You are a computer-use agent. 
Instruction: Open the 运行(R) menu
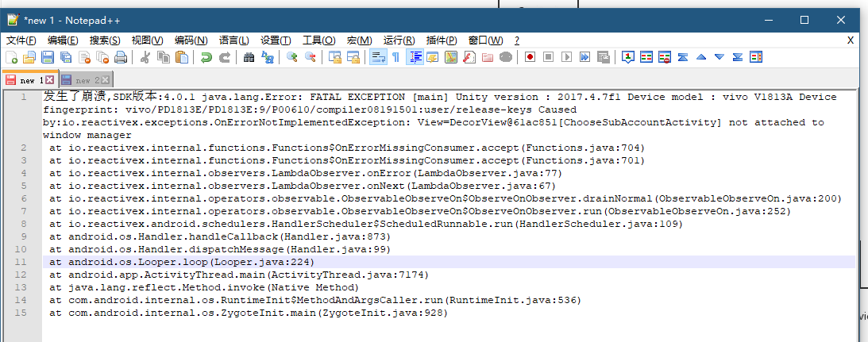click(x=399, y=40)
